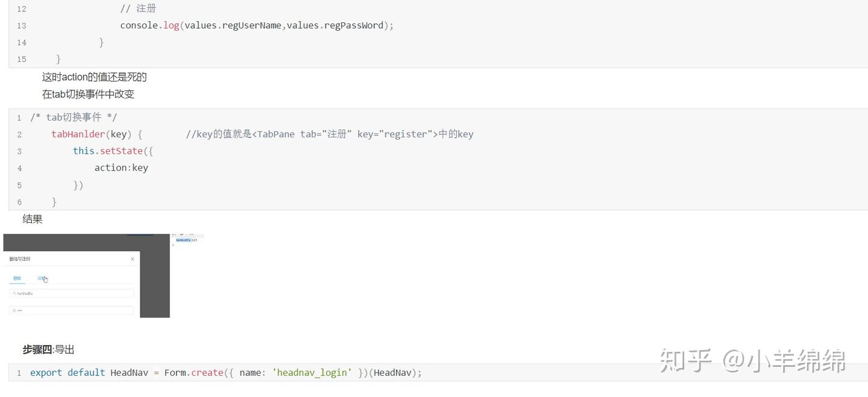Close the login modal with the X icon
The height and width of the screenshot is (397, 868).
[x=133, y=259]
